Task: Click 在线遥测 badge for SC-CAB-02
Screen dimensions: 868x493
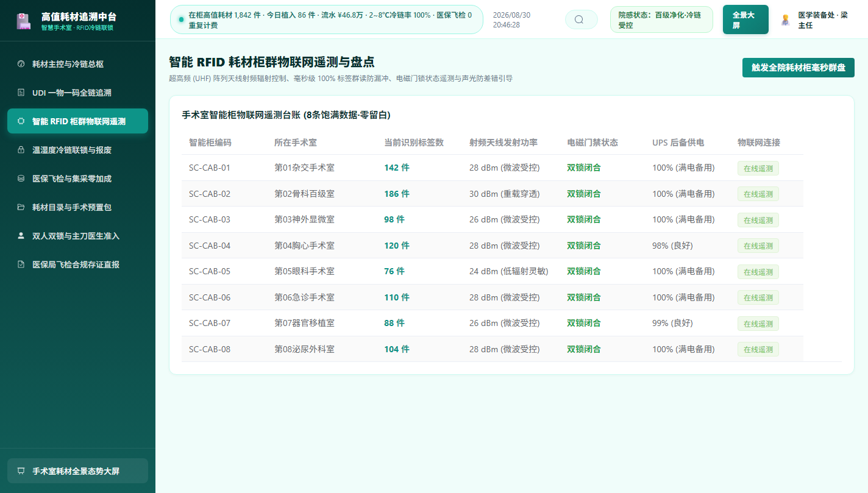Action: tap(758, 194)
